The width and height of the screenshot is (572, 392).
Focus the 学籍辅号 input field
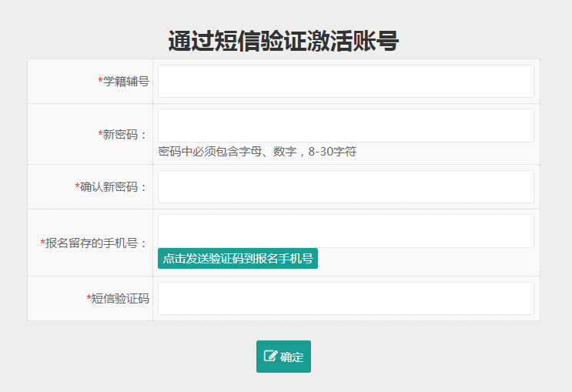(x=346, y=81)
